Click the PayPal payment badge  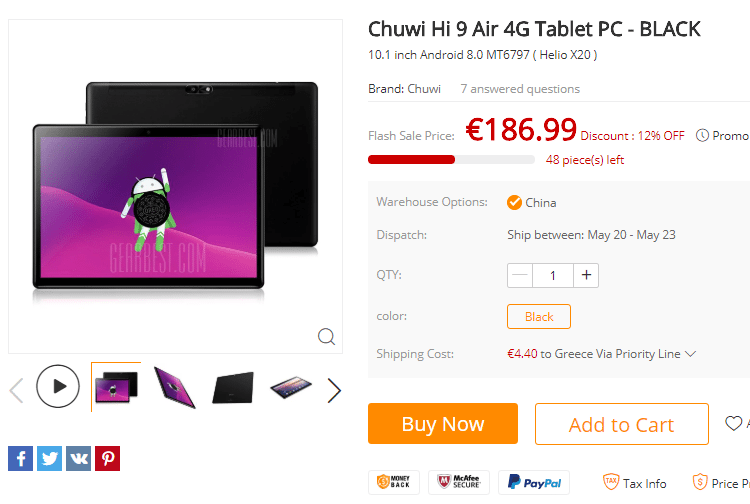[x=534, y=482]
